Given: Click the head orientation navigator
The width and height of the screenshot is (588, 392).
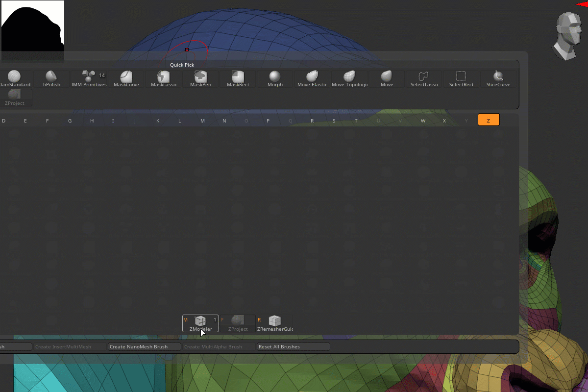Looking at the screenshot, I should point(568,36).
